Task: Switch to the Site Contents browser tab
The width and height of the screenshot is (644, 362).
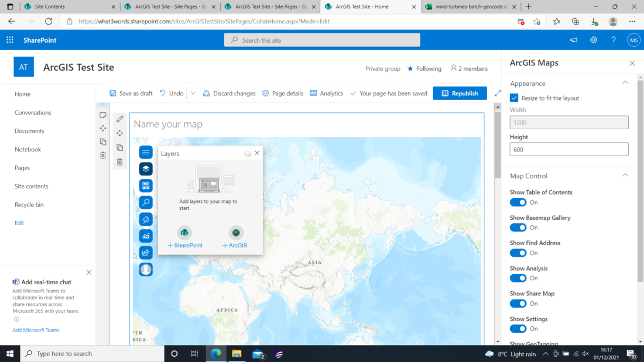Action: click(69, 6)
